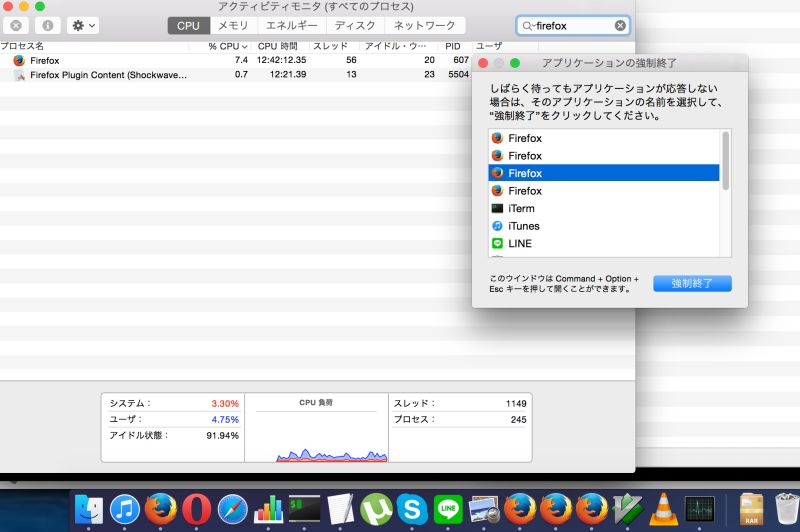Image resolution: width=800 pixels, height=532 pixels.
Task: Switch to the CPU tab
Action: 188,26
